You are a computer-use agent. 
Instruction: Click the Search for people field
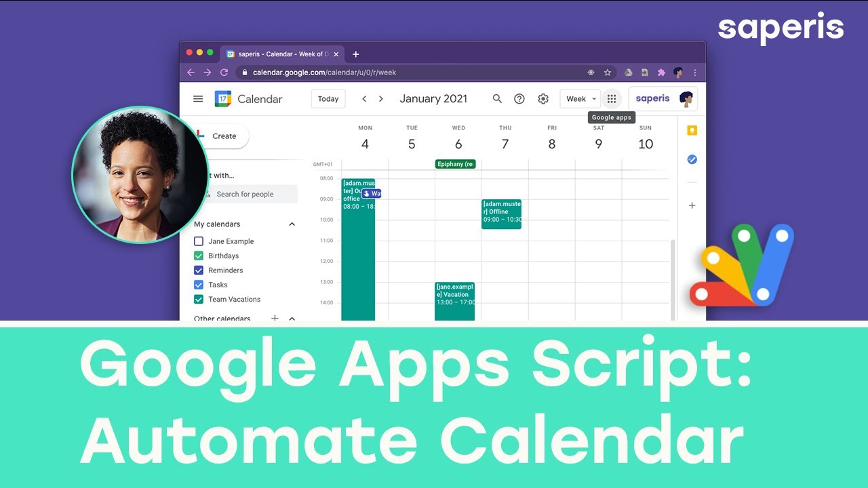point(251,194)
